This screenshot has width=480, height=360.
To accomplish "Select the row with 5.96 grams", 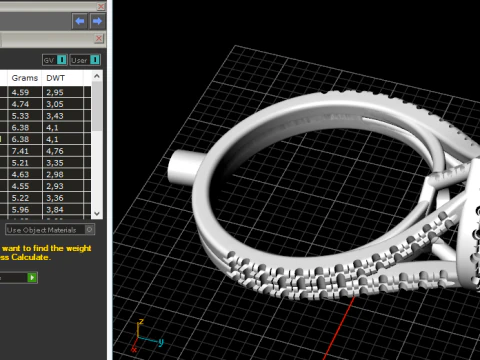I will (x=45, y=210).
